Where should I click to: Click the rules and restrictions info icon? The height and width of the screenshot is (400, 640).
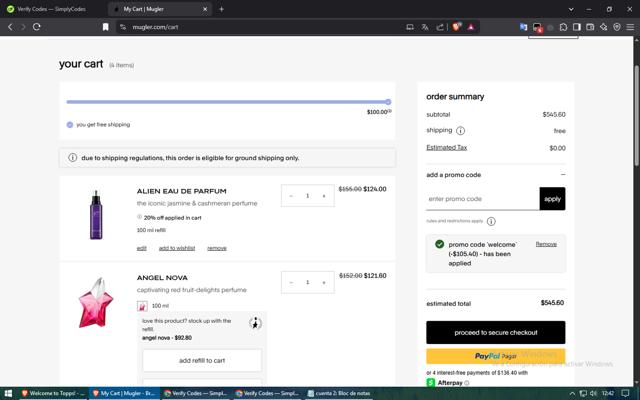click(491, 221)
